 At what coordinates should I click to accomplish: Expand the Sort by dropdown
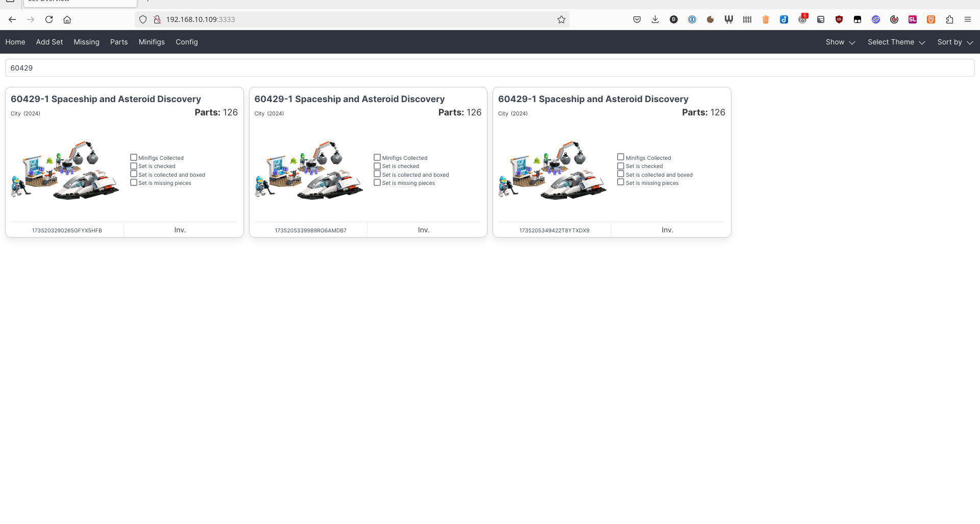tap(954, 42)
